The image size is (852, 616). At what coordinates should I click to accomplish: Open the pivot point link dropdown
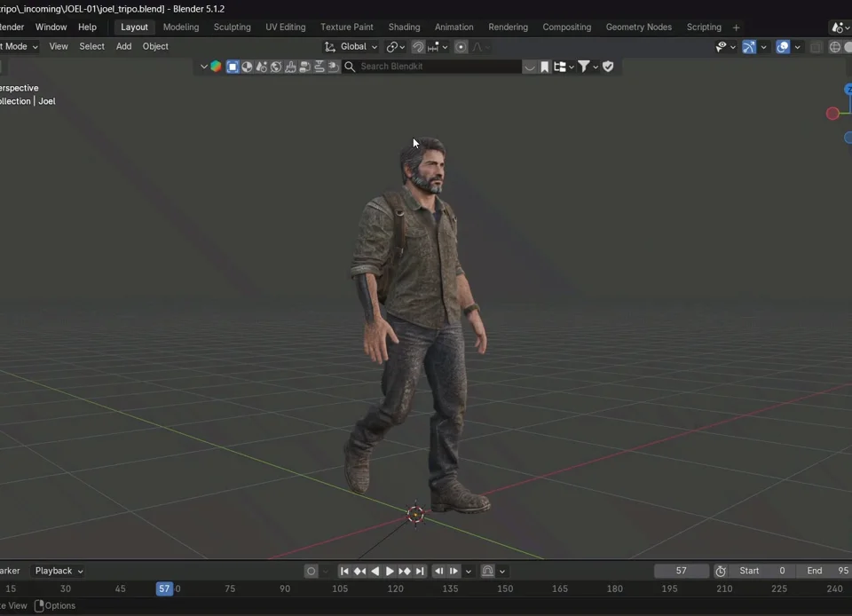(x=396, y=47)
